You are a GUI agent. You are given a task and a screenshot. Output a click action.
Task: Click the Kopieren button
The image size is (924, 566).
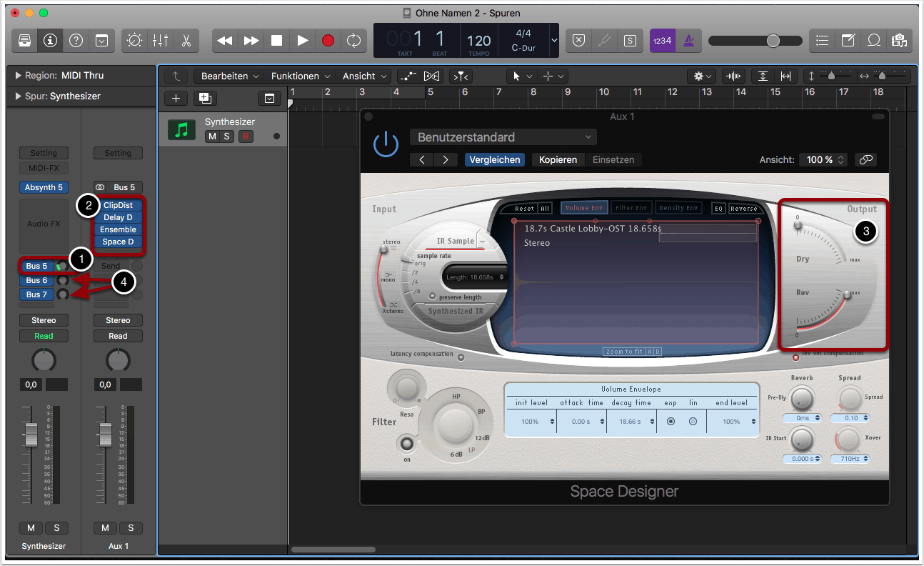pos(558,160)
